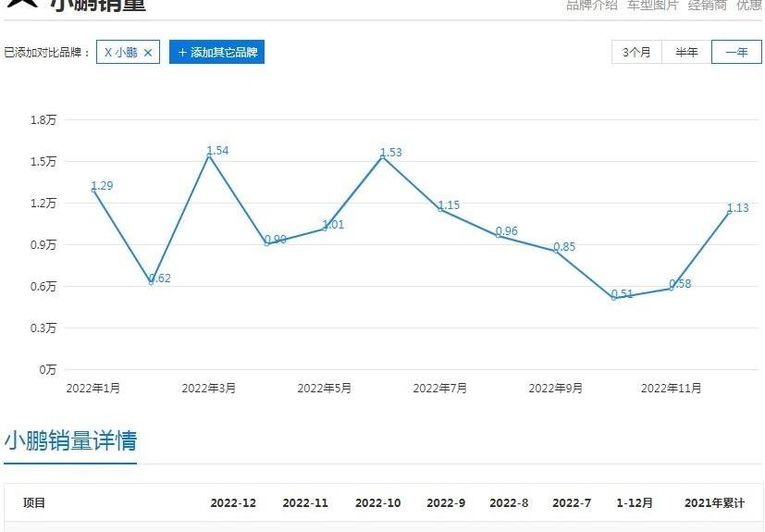Click the 1.53 data point on chart

383,156
